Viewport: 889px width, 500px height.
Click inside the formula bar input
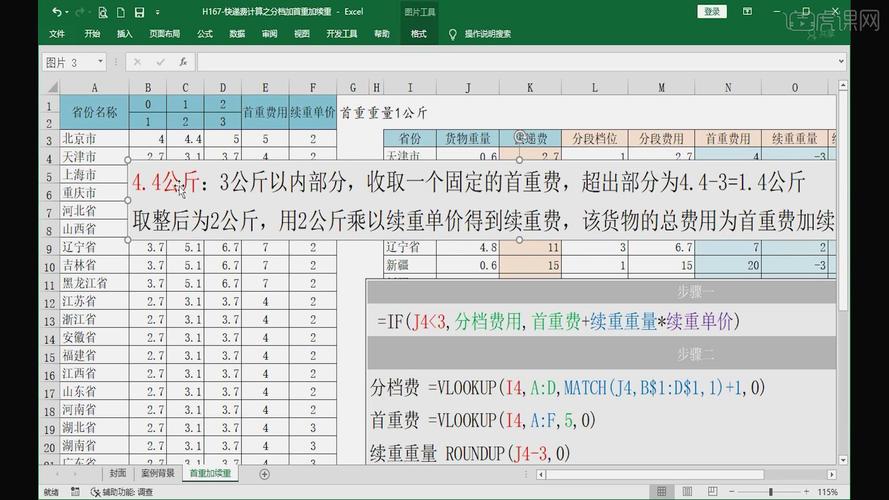516,62
